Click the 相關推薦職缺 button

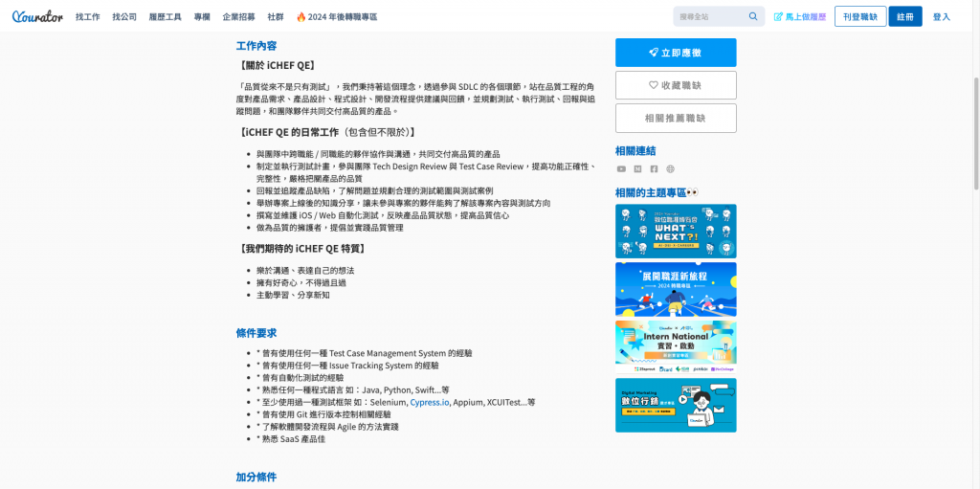pyautogui.click(x=676, y=119)
